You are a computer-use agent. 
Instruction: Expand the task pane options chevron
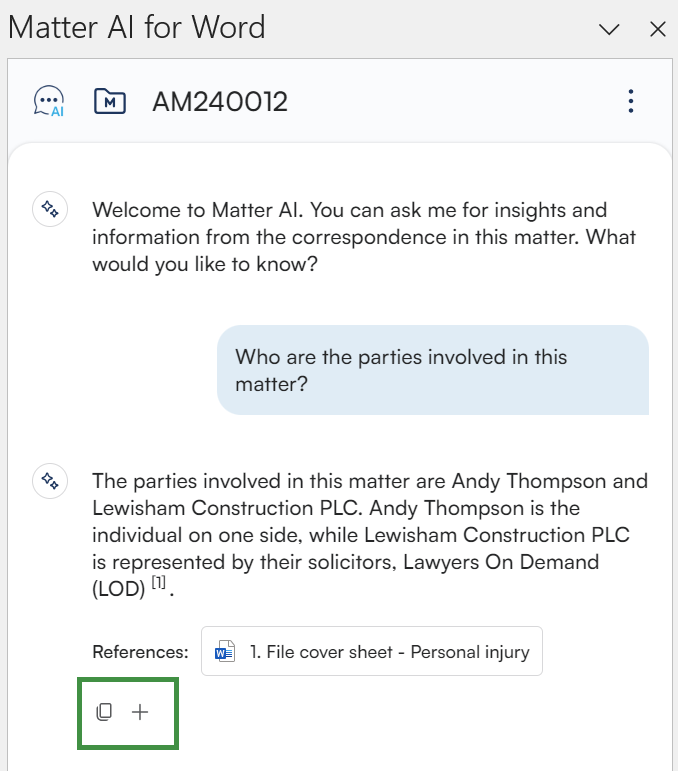tap(608, 29)
